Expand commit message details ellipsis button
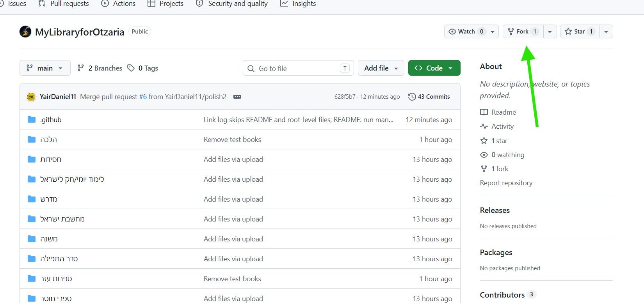644x303 pixels. coord(237,97)
